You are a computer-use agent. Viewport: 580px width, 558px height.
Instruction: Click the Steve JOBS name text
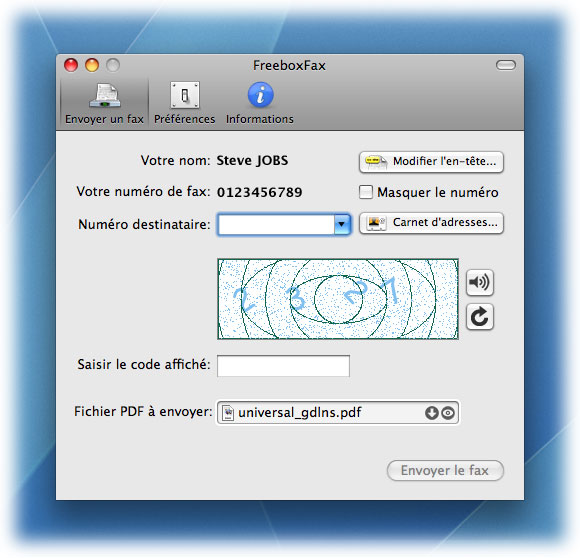point(252,160)
